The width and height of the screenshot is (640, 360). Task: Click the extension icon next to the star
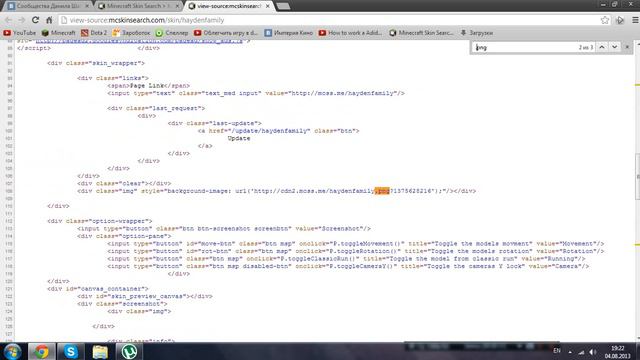pyautogui.click(x=620, y=20)
